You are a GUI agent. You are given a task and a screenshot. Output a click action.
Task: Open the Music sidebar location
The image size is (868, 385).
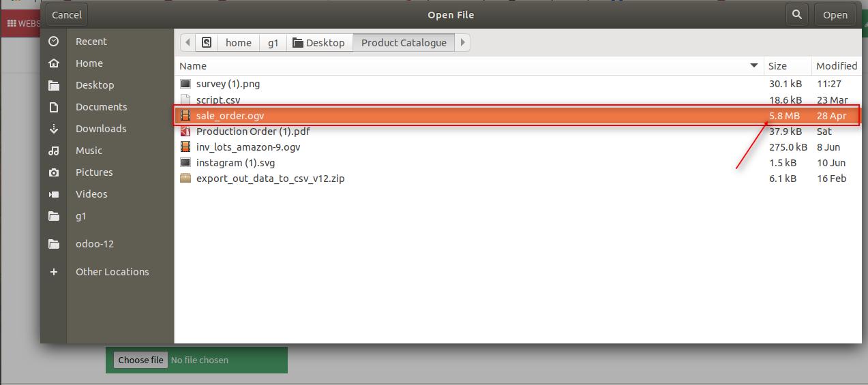(89, 151)
